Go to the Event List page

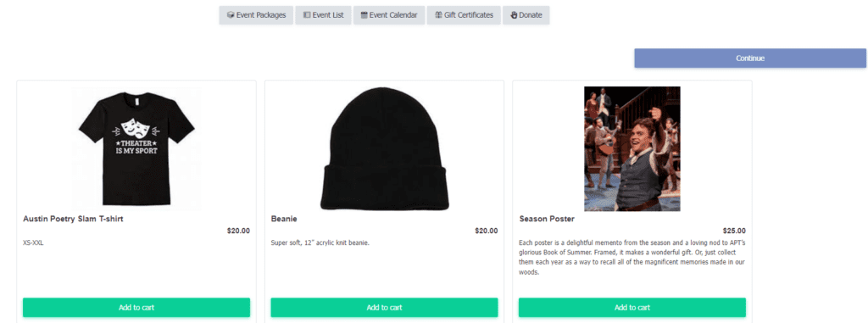323,15
